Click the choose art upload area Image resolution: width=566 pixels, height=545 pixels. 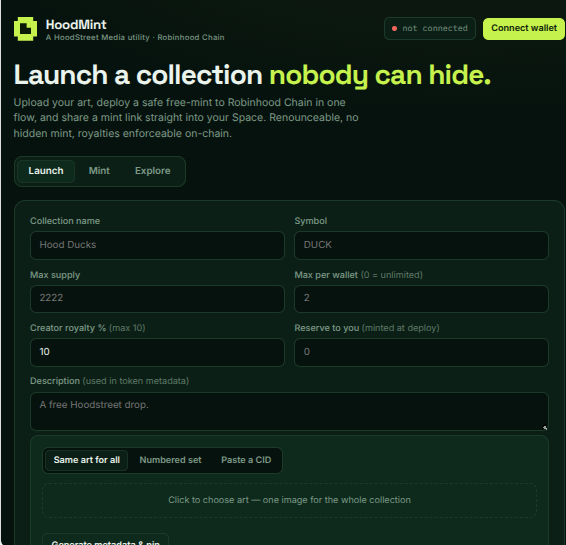pos(289,500)
